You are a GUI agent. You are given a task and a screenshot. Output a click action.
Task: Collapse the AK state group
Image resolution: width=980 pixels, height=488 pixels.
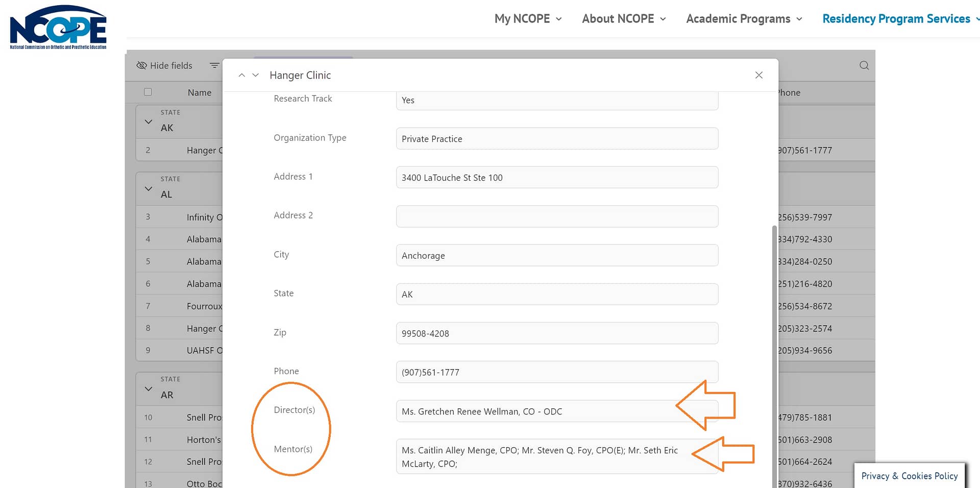pos(149,121)
